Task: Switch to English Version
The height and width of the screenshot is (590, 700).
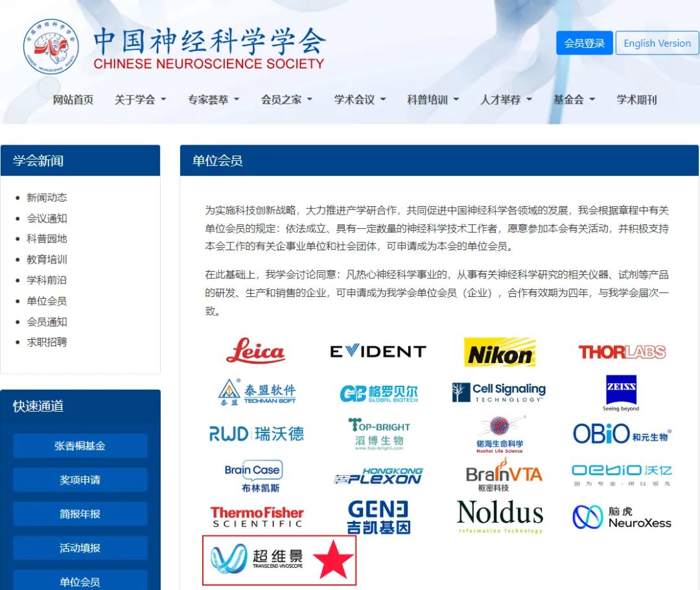Action: tap(657, 43)
